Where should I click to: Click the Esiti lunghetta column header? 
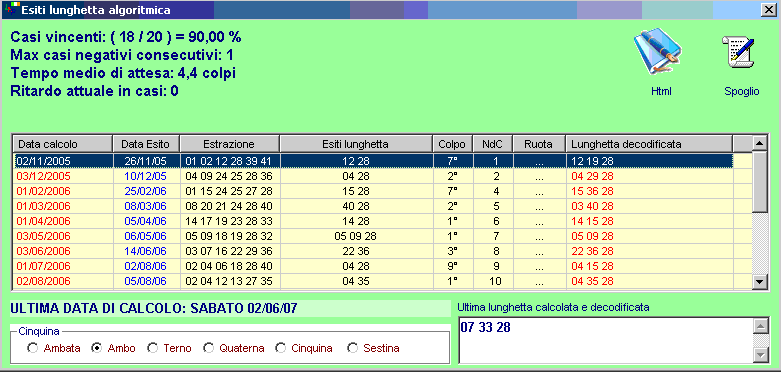click(356, 144)
